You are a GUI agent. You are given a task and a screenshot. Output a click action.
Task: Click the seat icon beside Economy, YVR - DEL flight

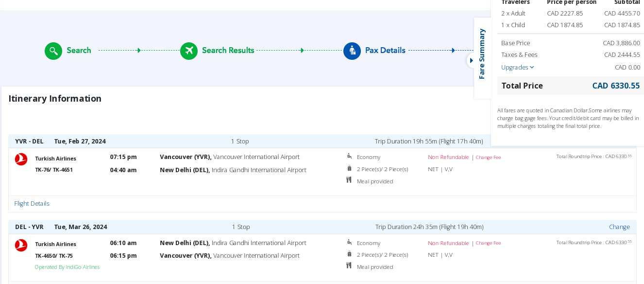tap(349, 156)
